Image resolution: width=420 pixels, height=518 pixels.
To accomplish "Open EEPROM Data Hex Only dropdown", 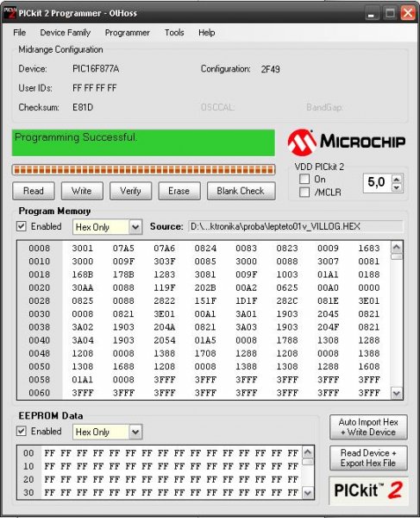I will (x=135, y=432).
